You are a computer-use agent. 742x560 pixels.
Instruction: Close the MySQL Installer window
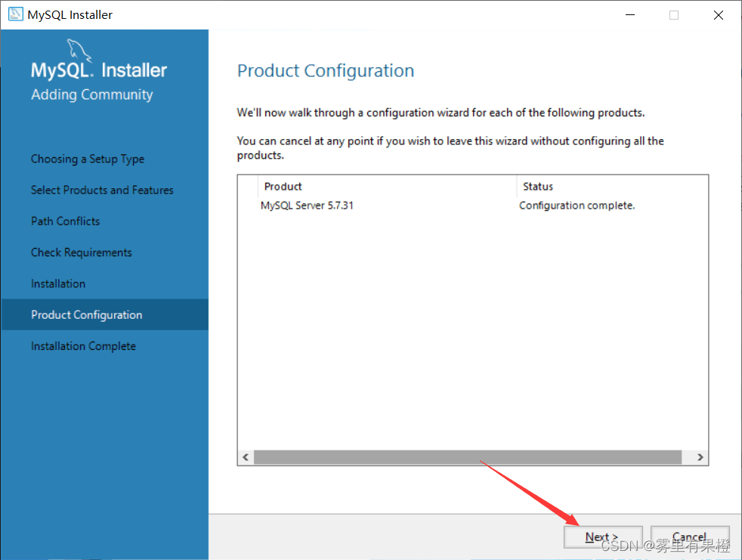point(719,14)
